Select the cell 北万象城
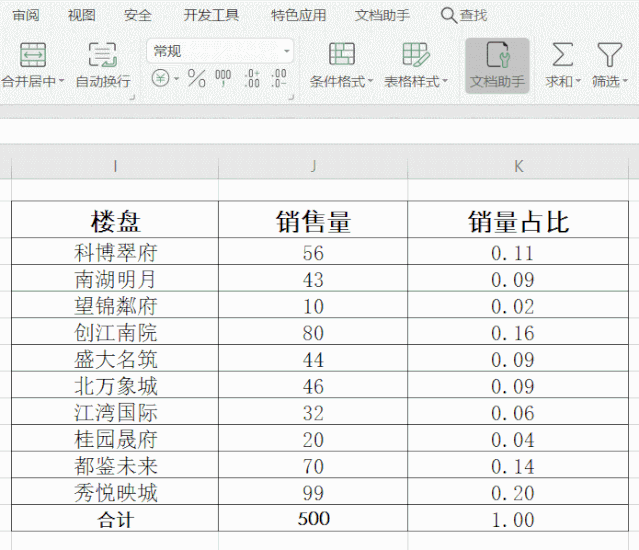This screenshot has height=550, width=639. [115, 385]
